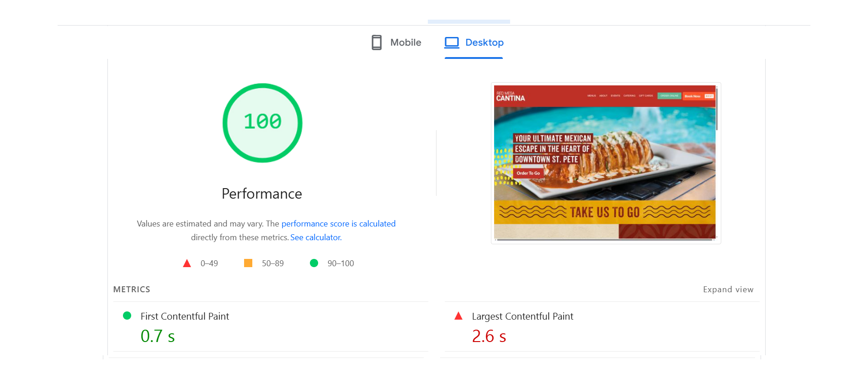This screenshot has height=379, width=868.
Task: Click the circular 100 performance score gauge
Action: pos(262,122)
